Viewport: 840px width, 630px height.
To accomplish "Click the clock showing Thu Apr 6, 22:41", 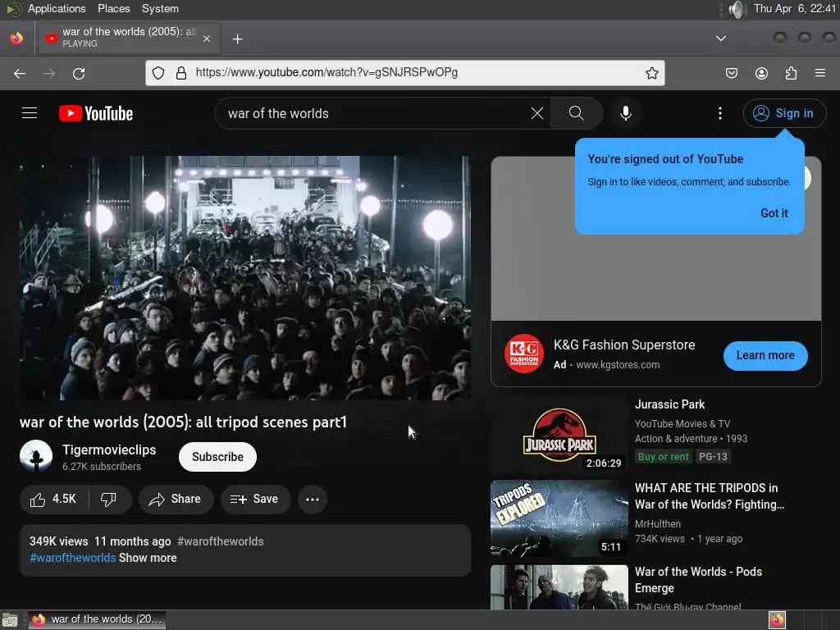I will pos(794,8).
